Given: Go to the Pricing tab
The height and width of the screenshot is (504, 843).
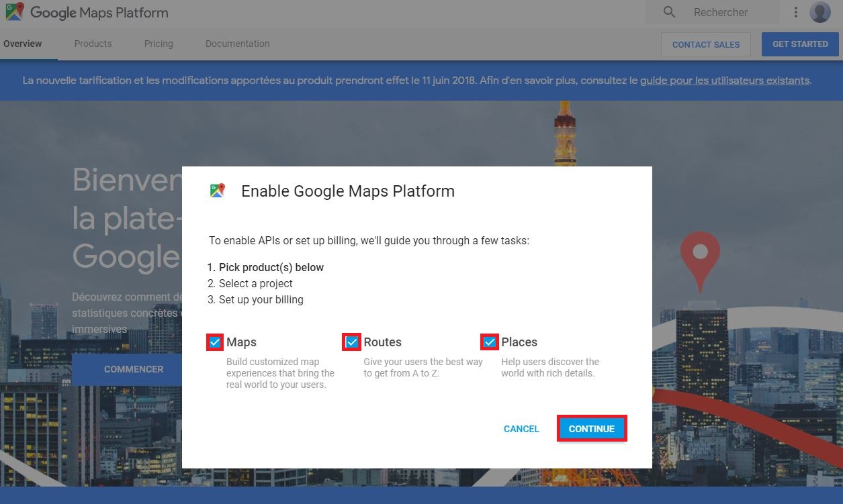Looking at the screenshot, I should click(x=159, y=44).
